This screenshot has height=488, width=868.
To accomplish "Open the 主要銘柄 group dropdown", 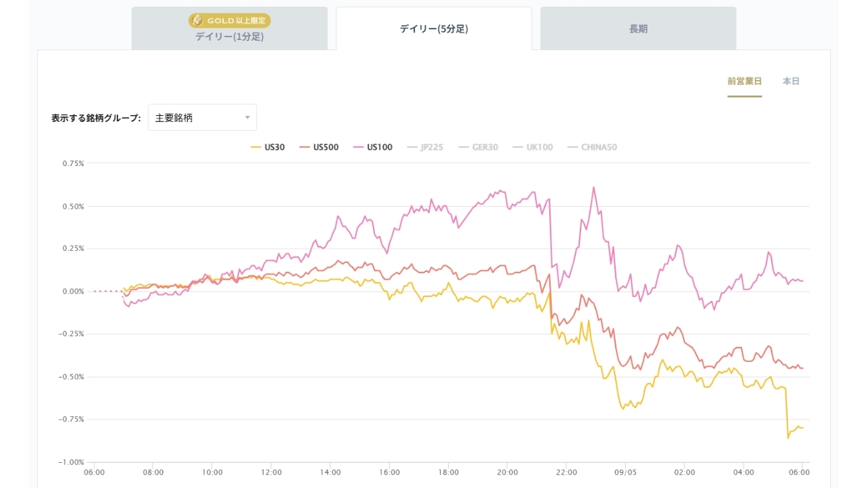I will pyautogui.click(x=202, y=117).
